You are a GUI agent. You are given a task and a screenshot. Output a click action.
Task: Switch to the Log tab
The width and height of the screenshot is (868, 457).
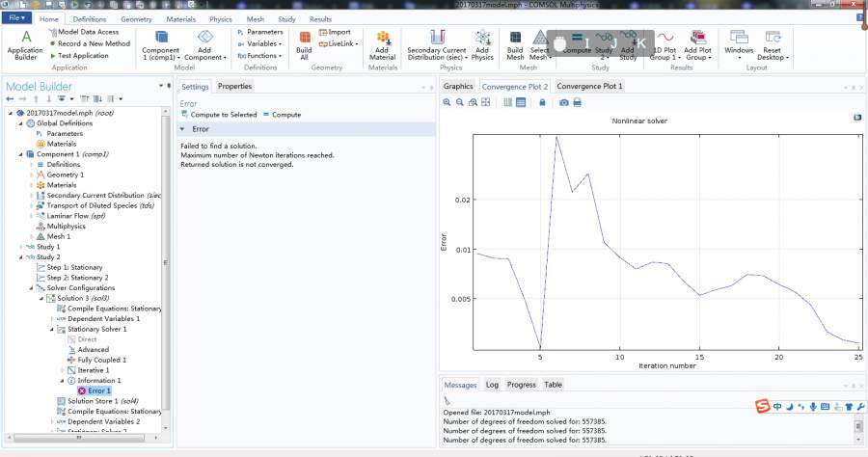click(492, 385)
